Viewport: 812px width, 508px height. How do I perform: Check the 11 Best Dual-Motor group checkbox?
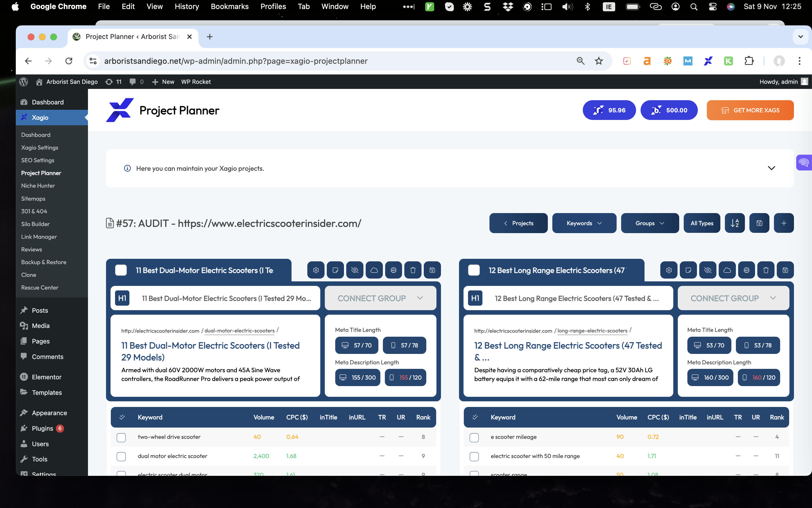coord(121,270)
